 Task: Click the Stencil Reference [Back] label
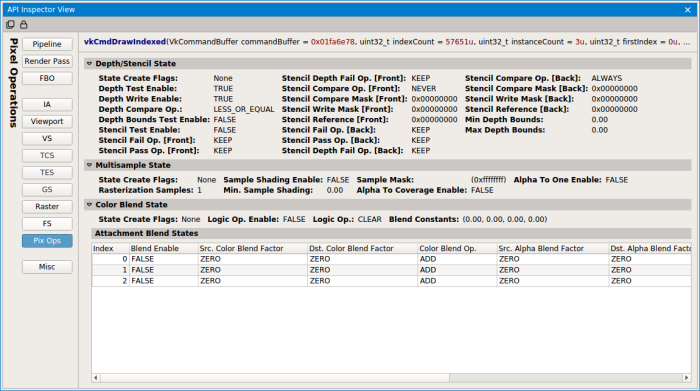point(517,109)
